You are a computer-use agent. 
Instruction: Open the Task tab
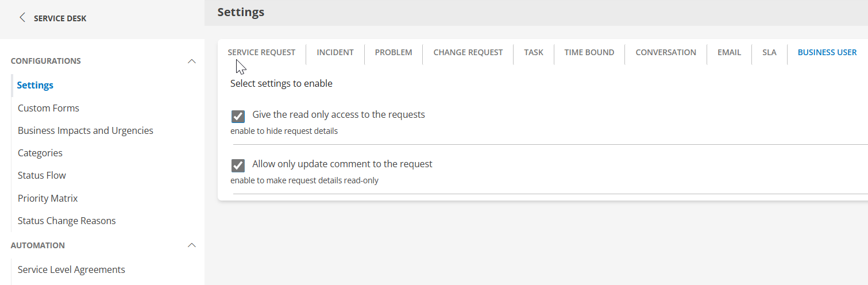coord(533,52)
